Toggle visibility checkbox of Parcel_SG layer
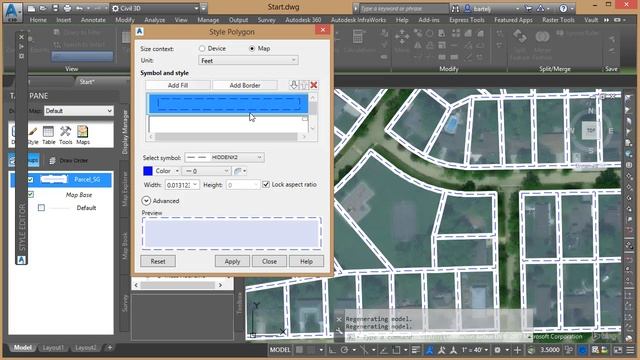The width and height of the screenshot is (640, 360). tap(30, 180)
